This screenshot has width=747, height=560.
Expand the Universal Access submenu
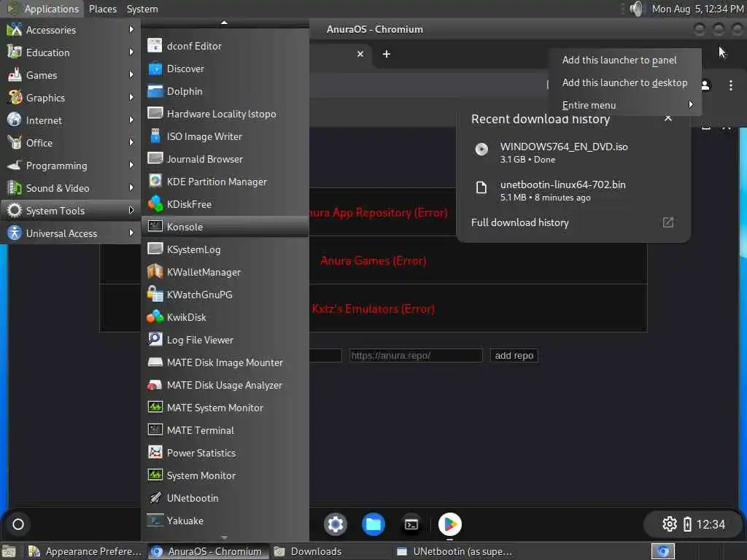click(71, 233)
